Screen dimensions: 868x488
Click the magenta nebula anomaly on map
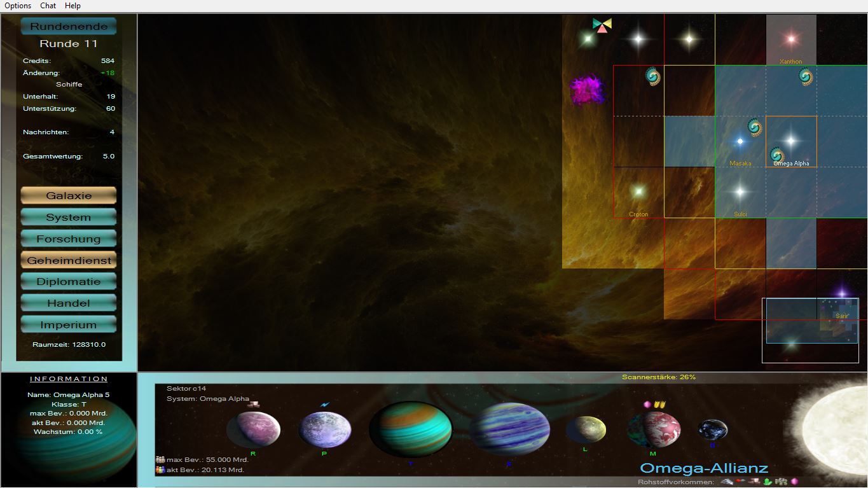[x=587, y=90]
